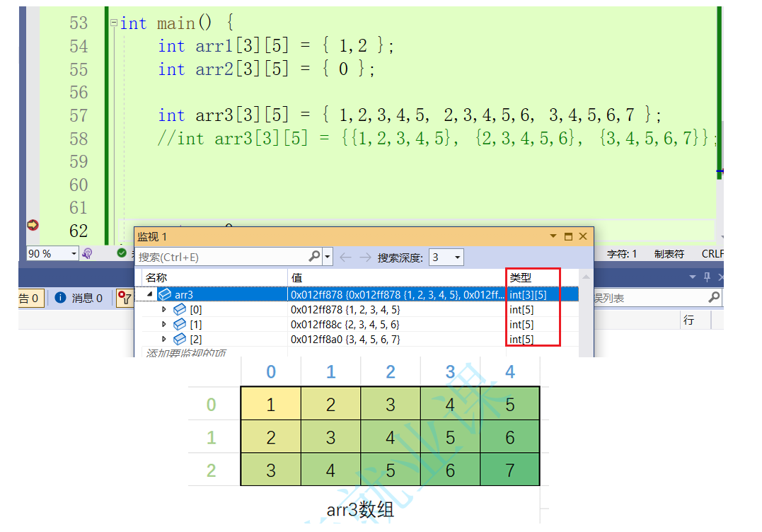Click line 55 code int arr2[3][5]

(x=266, y=69)
